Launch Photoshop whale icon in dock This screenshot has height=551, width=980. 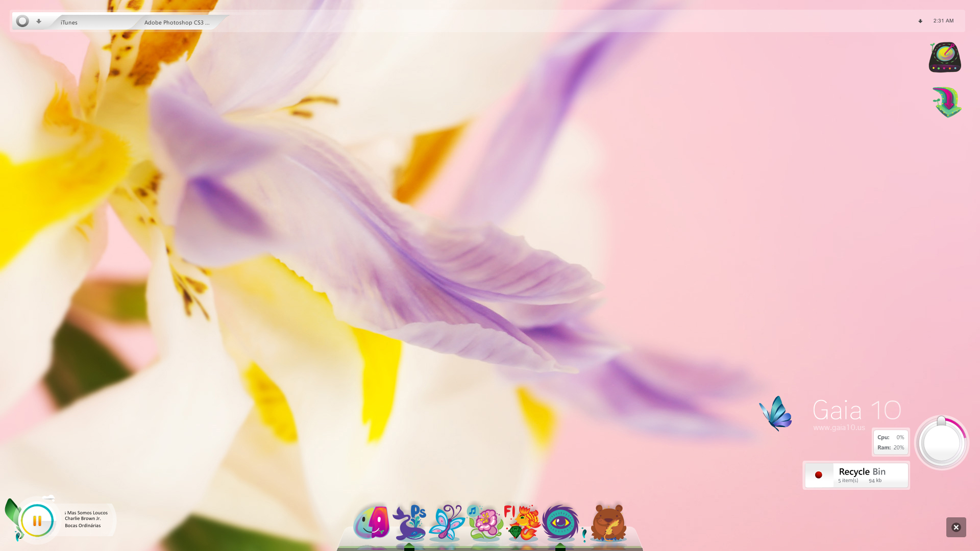tap(410, 522)
